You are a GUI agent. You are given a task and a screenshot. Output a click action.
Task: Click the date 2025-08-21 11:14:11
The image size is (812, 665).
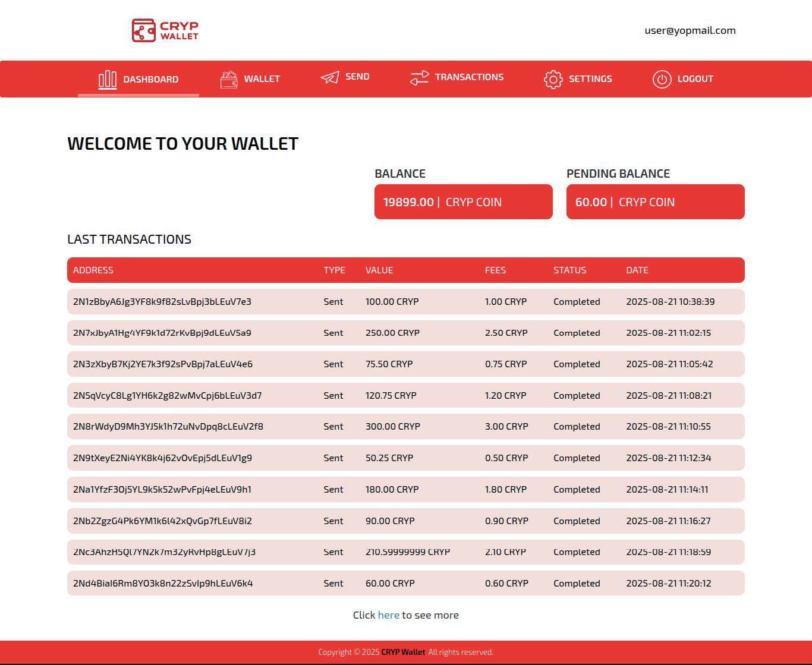coord(667,490)
